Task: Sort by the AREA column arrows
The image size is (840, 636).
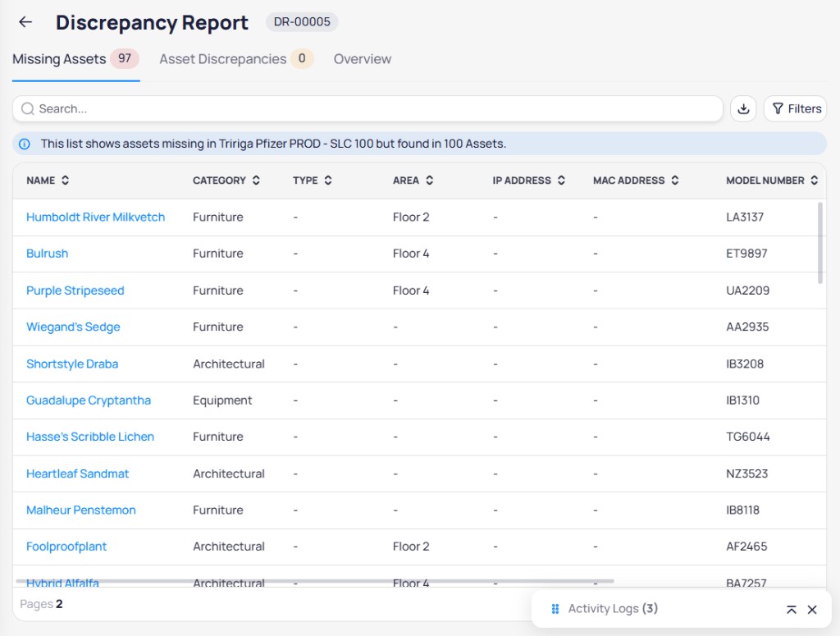Action: pos(429,180)
